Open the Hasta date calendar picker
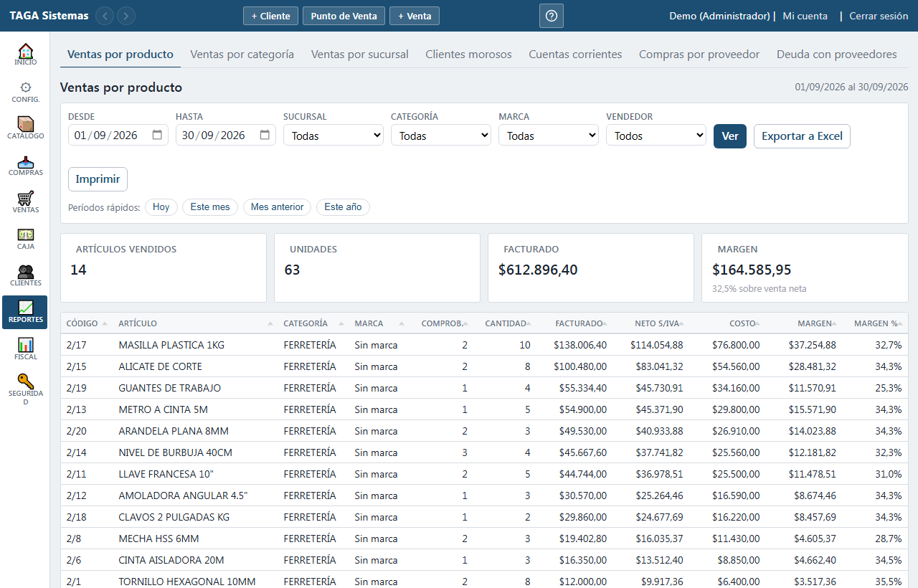The height and width of the screenshot is (588, 918). click(x=265, y=135)
